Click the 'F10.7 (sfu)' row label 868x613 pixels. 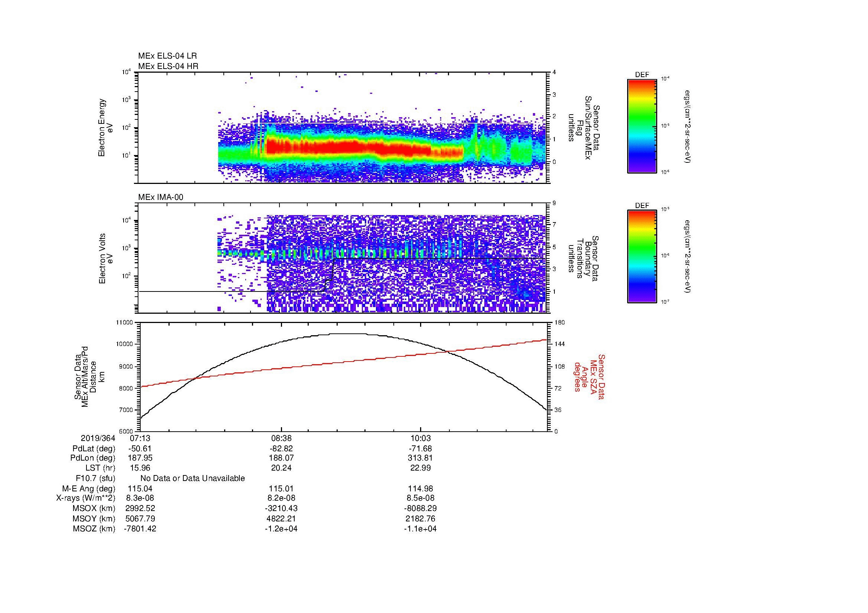point(95,478)
